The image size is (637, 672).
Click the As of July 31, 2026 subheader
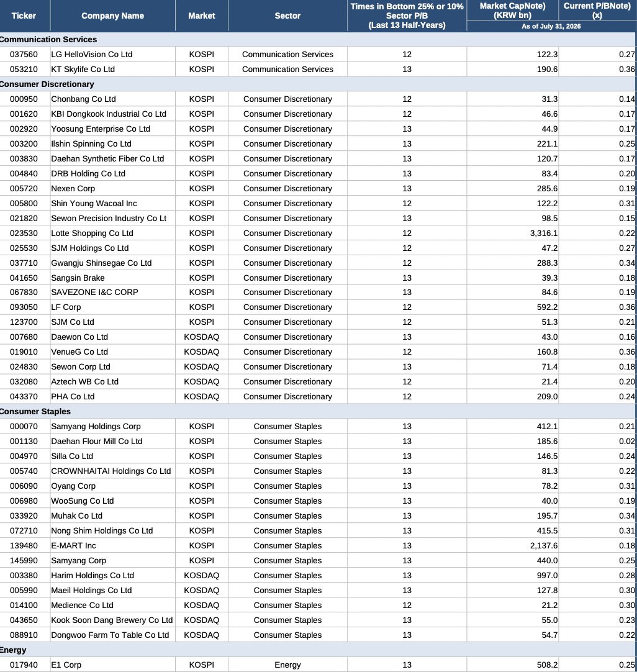point(551,26)
